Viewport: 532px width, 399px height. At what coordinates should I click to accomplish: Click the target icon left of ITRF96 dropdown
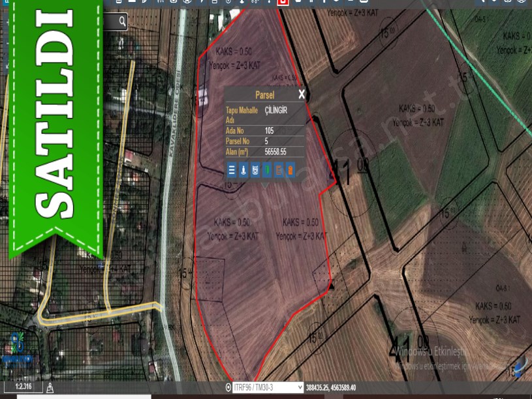[227, 387]
